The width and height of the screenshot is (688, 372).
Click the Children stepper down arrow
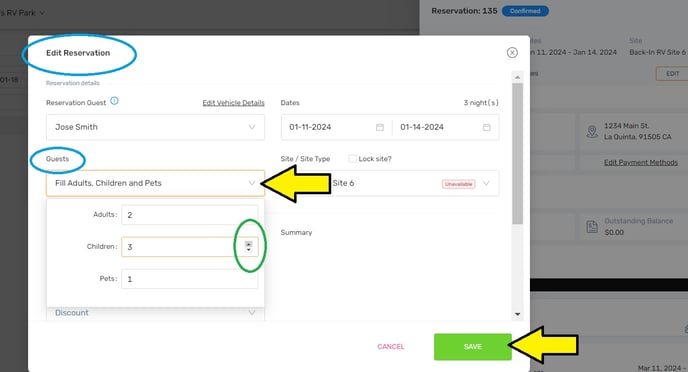[x=248, y=250]
